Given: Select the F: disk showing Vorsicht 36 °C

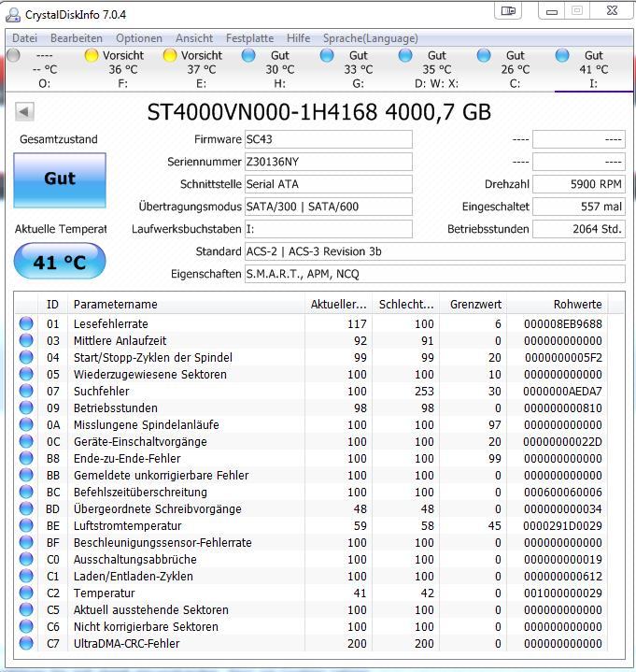Looking at the screenshot, I should pyautogui.click(x=123, y=69).
